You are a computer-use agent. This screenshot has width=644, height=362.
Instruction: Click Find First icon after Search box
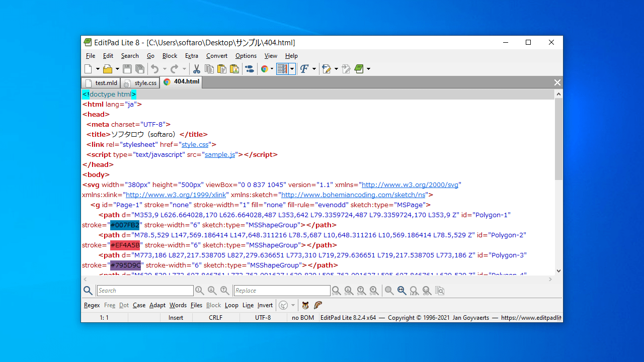[x=200, y=291]
